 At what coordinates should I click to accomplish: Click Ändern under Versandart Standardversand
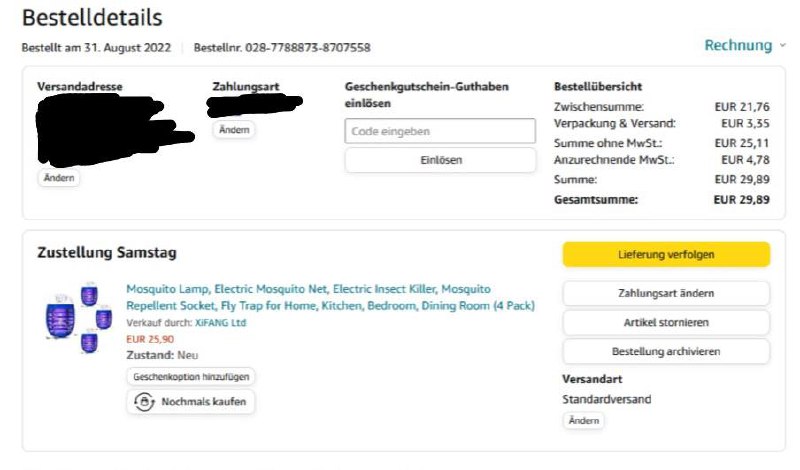(584, 421)
